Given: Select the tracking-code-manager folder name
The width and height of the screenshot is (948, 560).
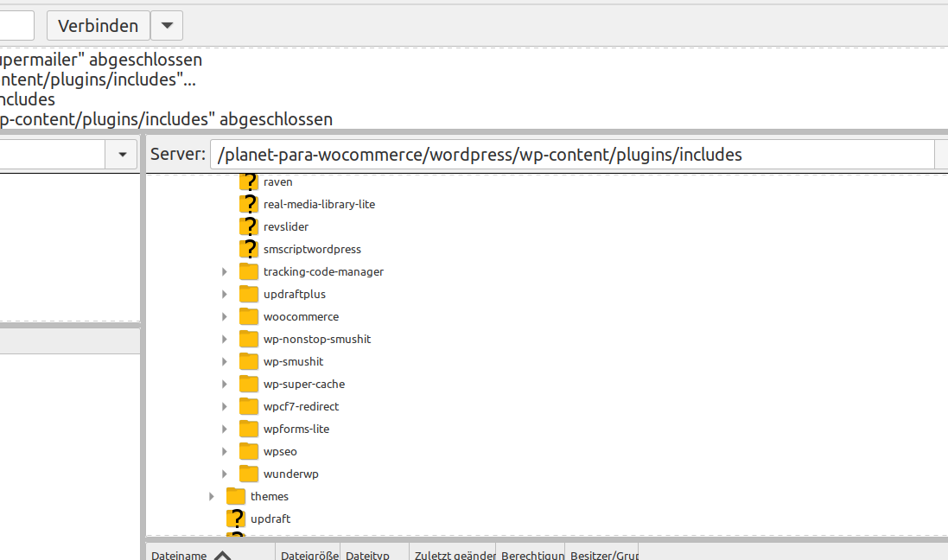Looking at the screenshot, I should click(323, 271).
